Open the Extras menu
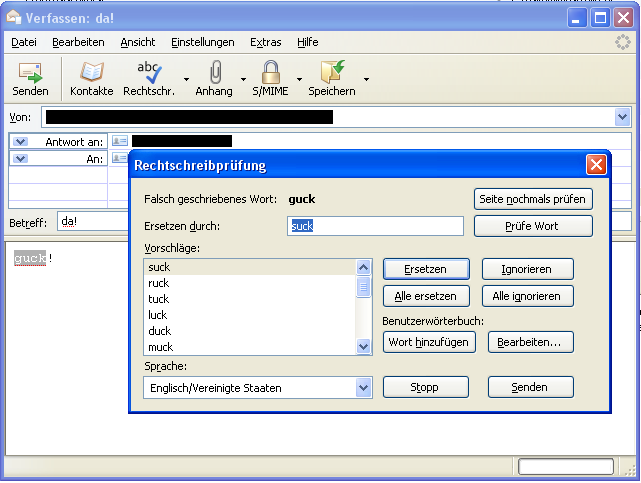The width and height of the screenshot is (641, 483). point(265,42)
